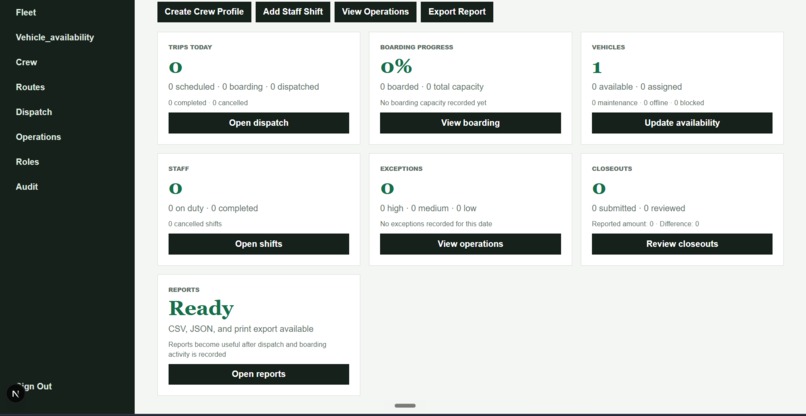
Task: Click View operations in Exceptions card
Action: click(470, 244)
